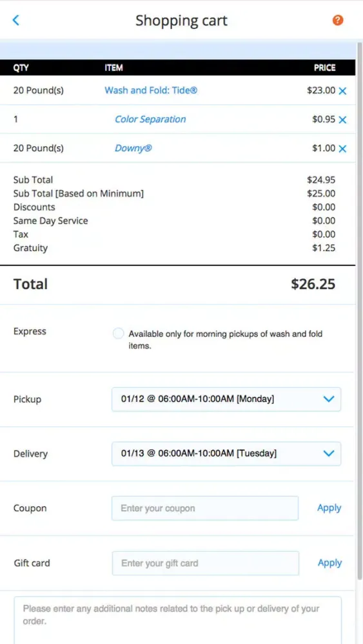Open the Wash and Fold: Tide link
The image size is (363, 644).
tap(151, 90)
